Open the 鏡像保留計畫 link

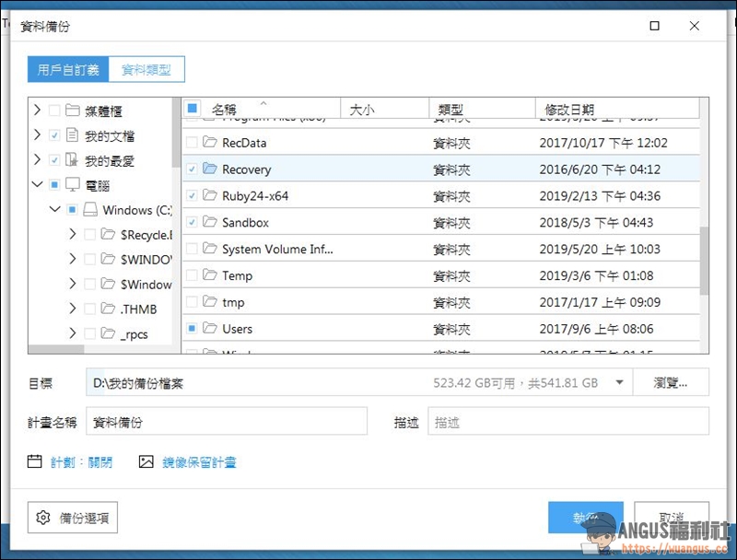(199, 462)
